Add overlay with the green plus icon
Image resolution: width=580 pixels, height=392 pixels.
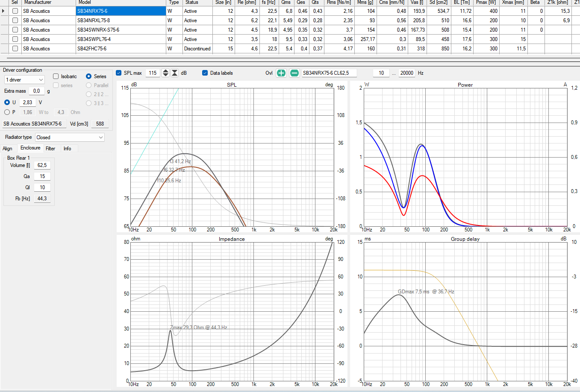tap(281, 73)
